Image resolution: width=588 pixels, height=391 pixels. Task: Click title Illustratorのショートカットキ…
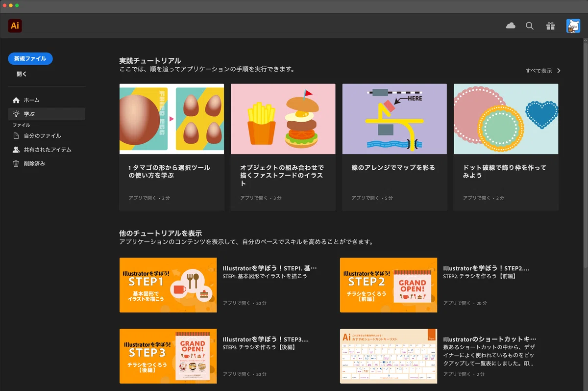pos(490,339)
